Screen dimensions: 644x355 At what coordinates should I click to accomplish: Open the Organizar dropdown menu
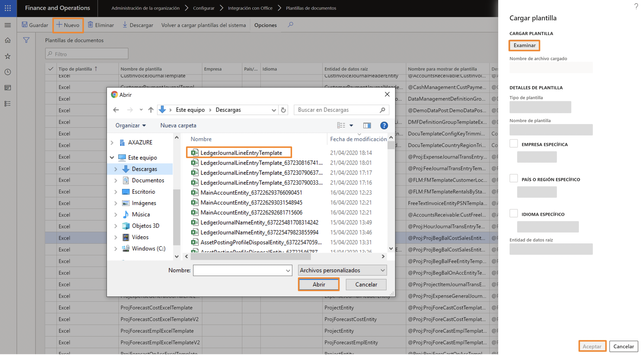coord(130,125)
